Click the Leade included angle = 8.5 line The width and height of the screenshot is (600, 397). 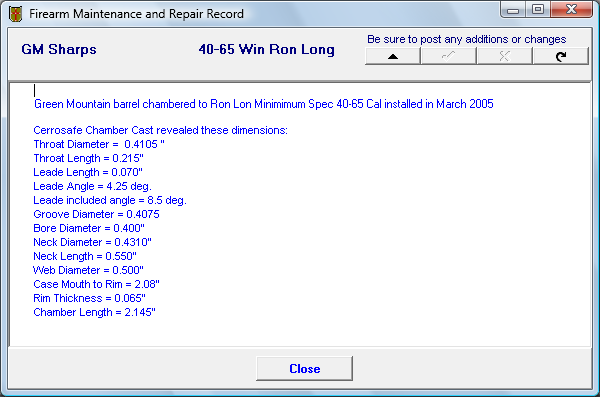(x=110, y=200)
